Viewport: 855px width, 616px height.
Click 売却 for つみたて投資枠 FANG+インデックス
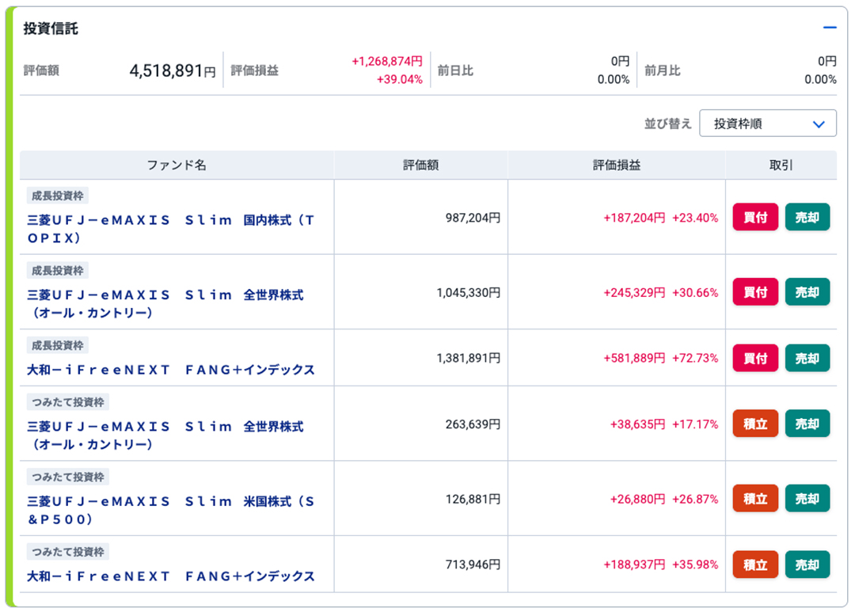(x=807, y=565)
